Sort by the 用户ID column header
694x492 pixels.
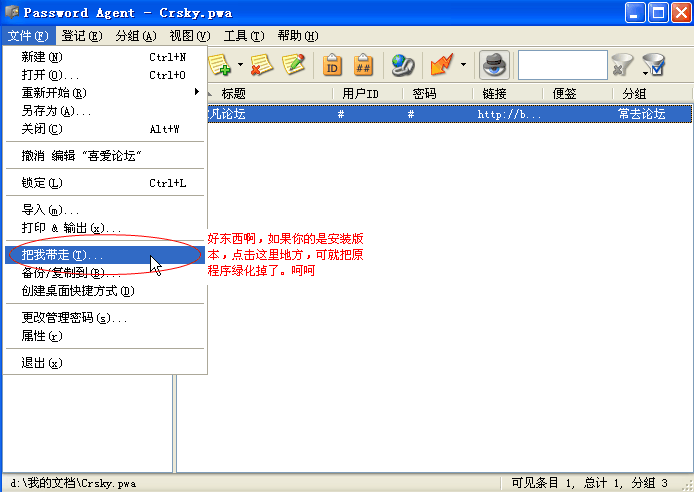click(x=368, y=93)
